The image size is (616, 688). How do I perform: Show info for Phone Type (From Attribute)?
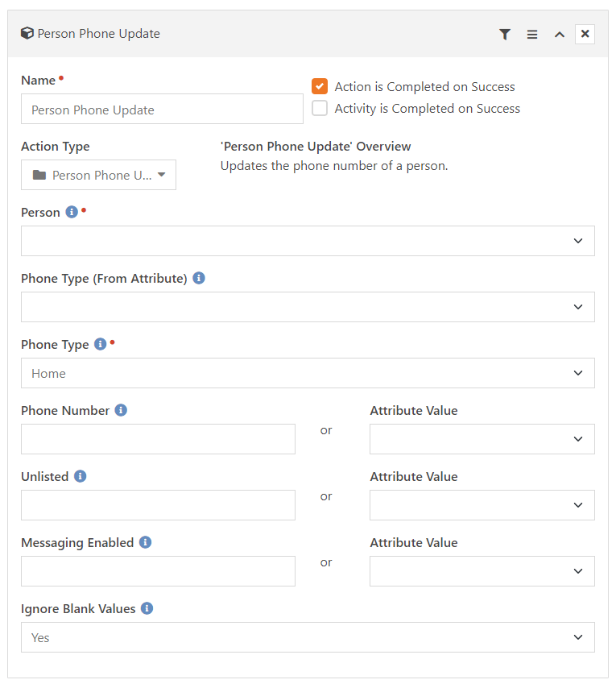pyautogui.click(x=199, y=279)
